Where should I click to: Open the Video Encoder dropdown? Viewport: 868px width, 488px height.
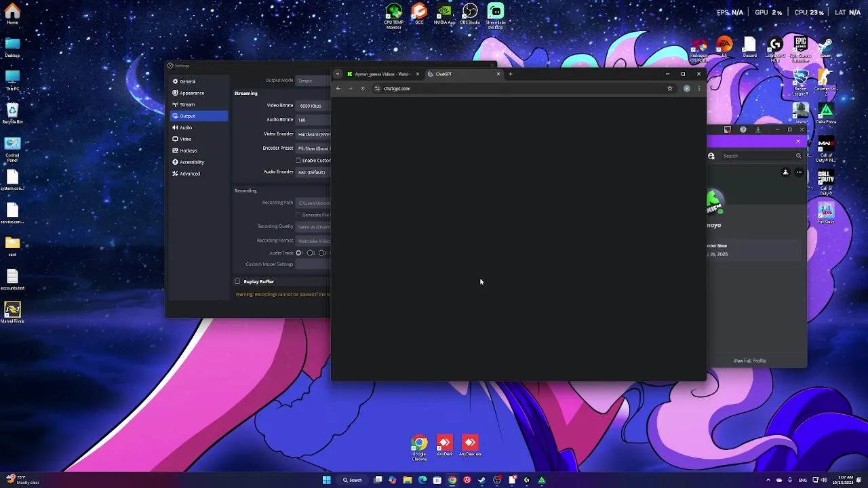(x=313, y=134)
